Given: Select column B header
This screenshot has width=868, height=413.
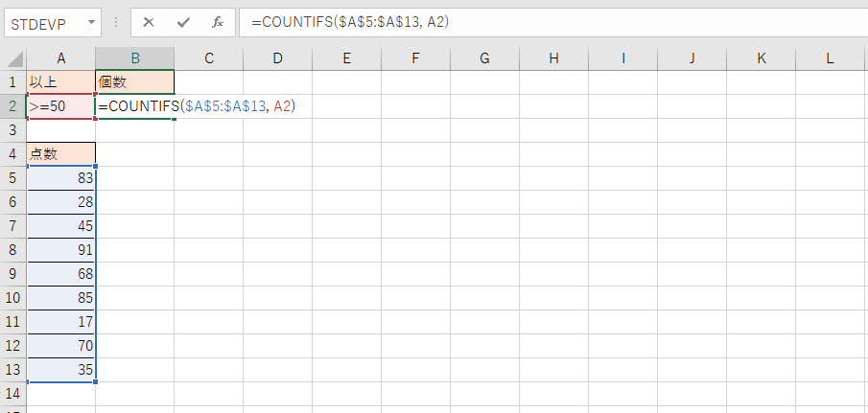Looking at the screenshot, I should (x=135, y=58).
